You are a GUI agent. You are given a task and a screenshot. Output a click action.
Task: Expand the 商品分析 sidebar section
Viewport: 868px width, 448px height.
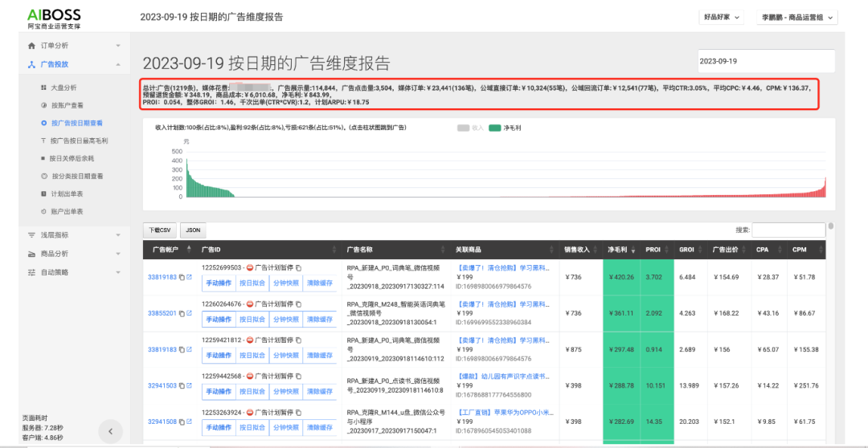[73, 254]
